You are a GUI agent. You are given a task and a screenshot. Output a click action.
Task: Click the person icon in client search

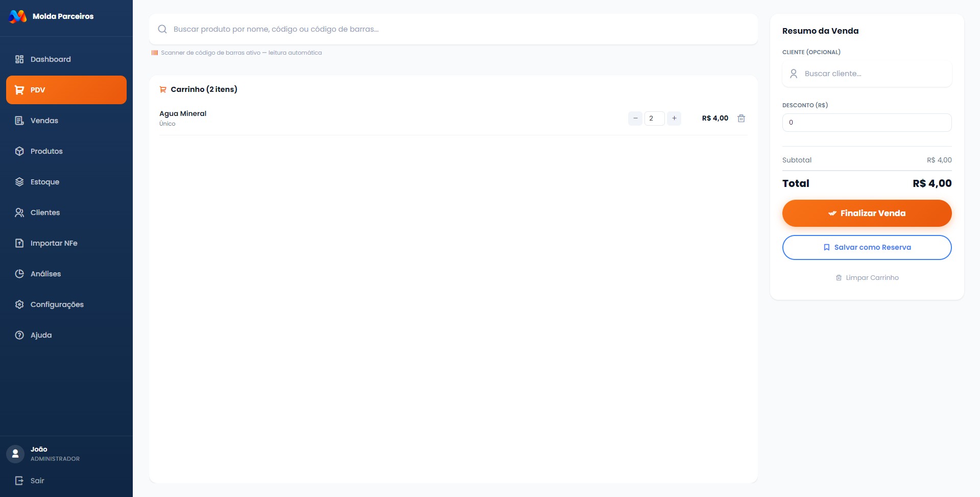[x=794, y=74]
